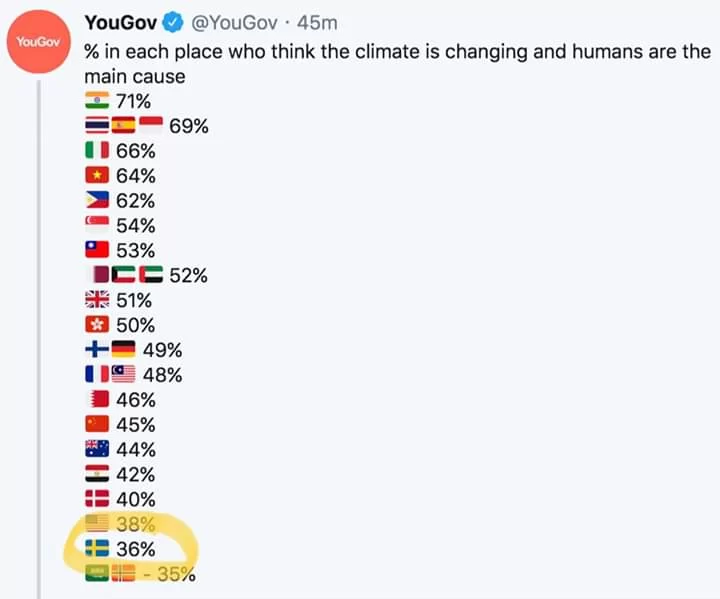
Task: Click the China flag at 45%
Action: coord(98,425)
